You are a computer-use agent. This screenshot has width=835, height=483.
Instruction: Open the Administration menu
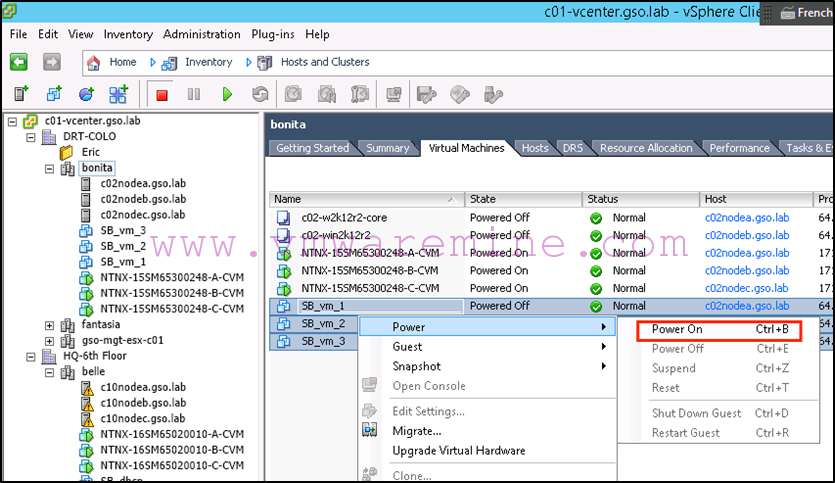coord(202,34)
